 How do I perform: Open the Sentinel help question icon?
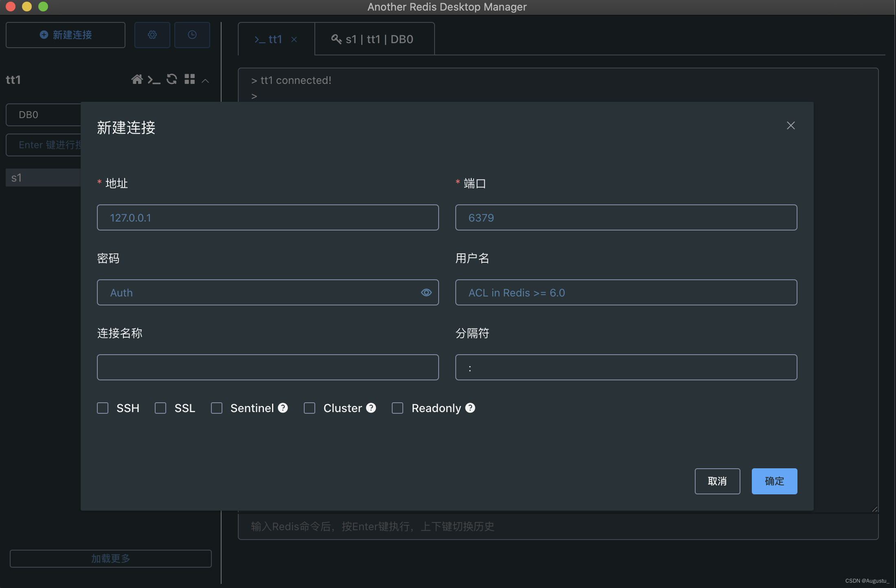283,408
